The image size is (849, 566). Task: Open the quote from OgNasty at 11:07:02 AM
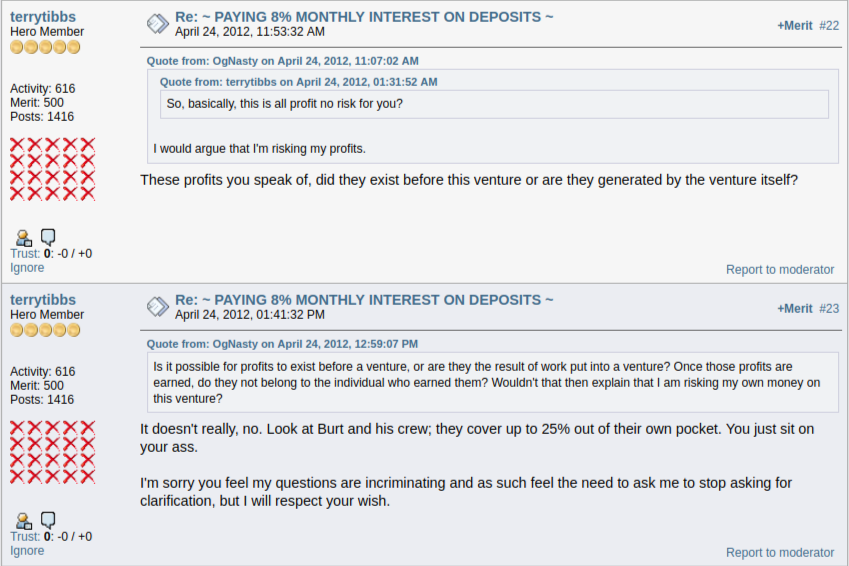tap(283, 61)
